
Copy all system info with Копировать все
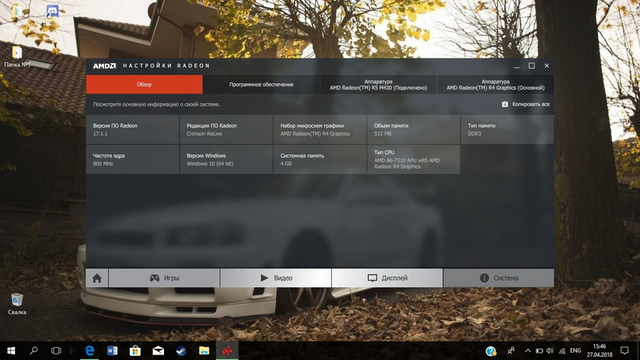(526, 104)
